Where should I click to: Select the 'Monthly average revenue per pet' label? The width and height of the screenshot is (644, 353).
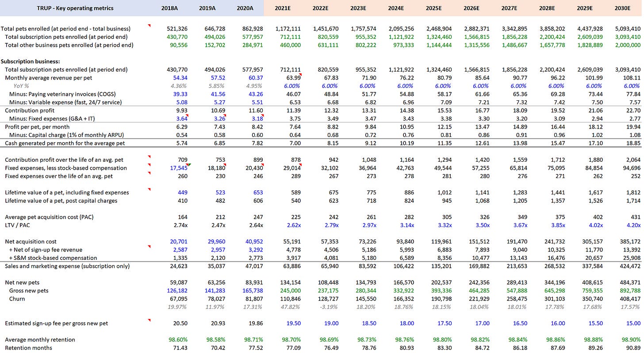click(48, 78)
